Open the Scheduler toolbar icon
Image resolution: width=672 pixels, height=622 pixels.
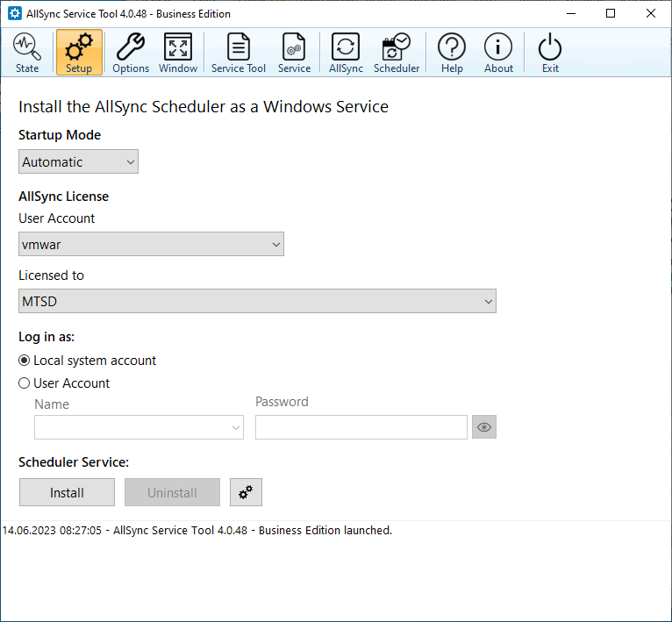pyautogui.click(x=397, y=53)
